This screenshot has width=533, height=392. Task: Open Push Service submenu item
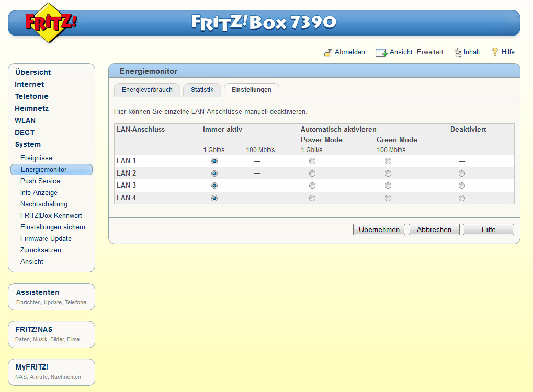tap(40, 181)
